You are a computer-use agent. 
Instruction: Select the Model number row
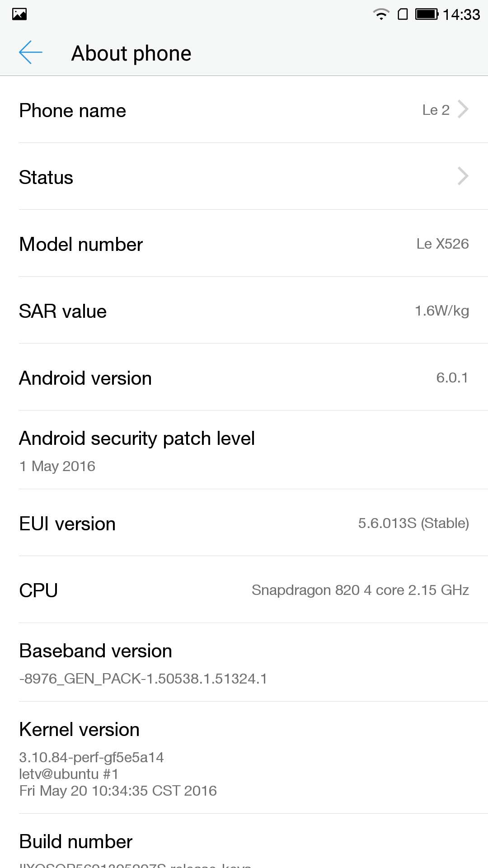pyautogui.click(x=244, y=244)
